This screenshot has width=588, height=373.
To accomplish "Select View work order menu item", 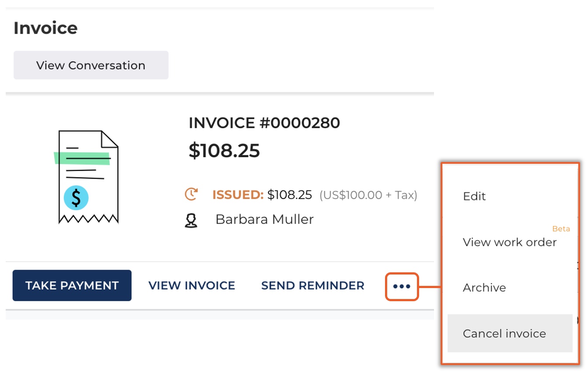I will click(x=509, y=242).
